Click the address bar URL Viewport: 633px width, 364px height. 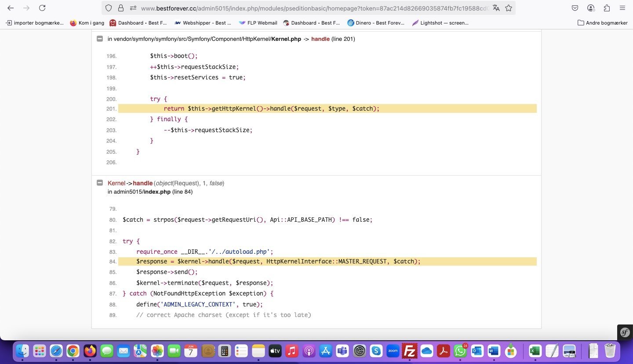click(x=314, y=8)
